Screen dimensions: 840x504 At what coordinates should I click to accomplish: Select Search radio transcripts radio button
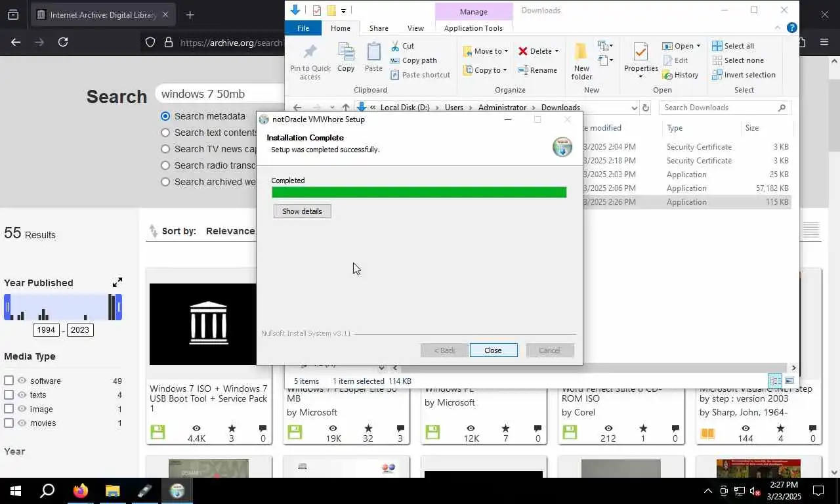point(165,165)
